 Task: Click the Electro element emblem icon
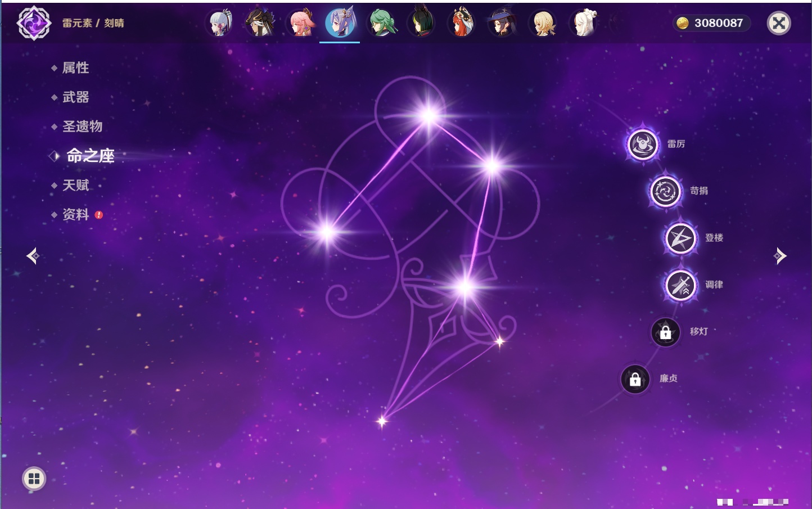click(x=34, y=23)
